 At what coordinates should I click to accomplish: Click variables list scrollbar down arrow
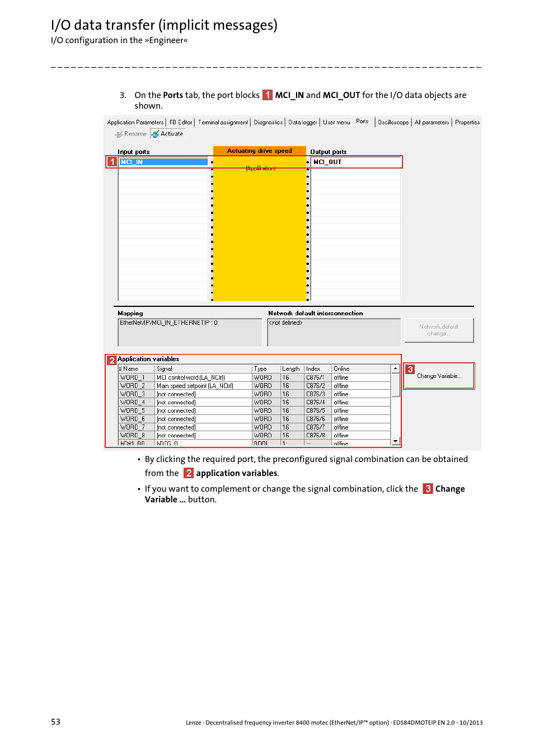396,441
